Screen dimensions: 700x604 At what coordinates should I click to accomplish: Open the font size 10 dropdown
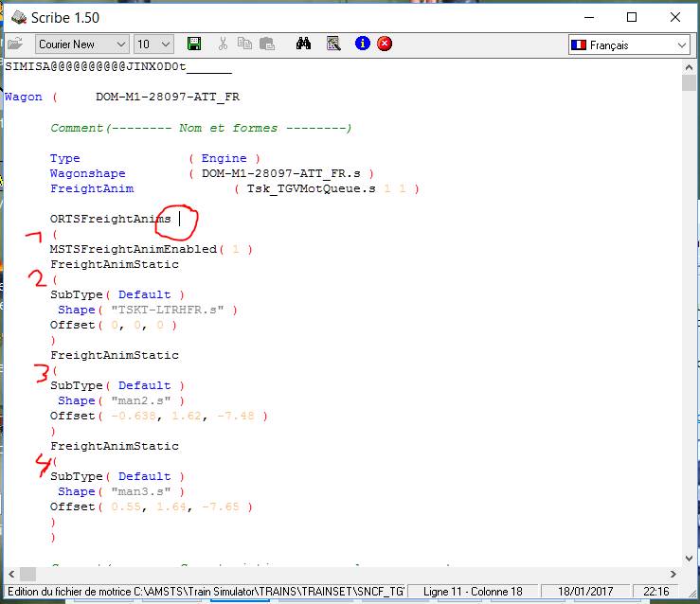tap(153, 44)
